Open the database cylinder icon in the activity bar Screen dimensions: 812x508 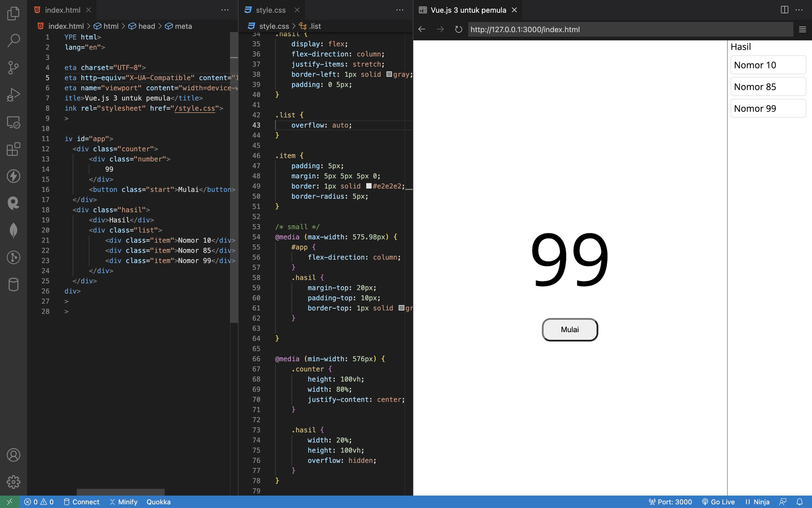tap(13, 284)
